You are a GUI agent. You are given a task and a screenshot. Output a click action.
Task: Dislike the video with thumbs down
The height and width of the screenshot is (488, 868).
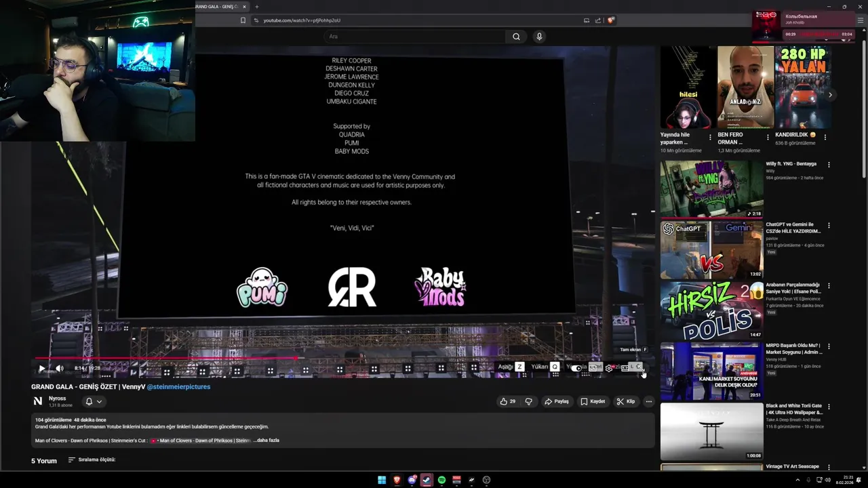[x=529, y=401]
